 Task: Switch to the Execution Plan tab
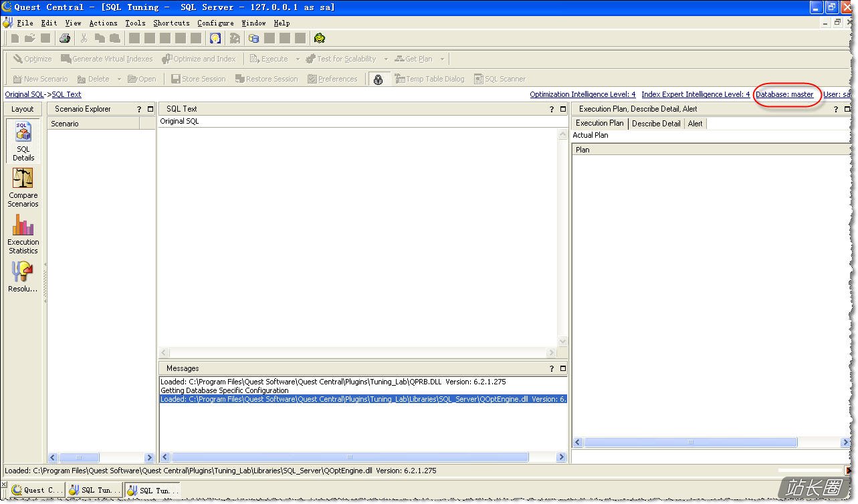pos(599,123)
